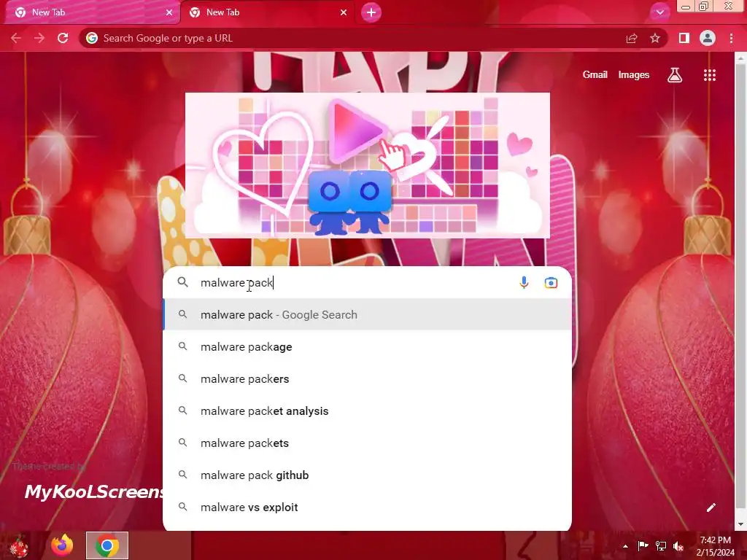Click the browser forward arrow
Viewport: 747px width, 560px height.
click(x=39, y=38)
